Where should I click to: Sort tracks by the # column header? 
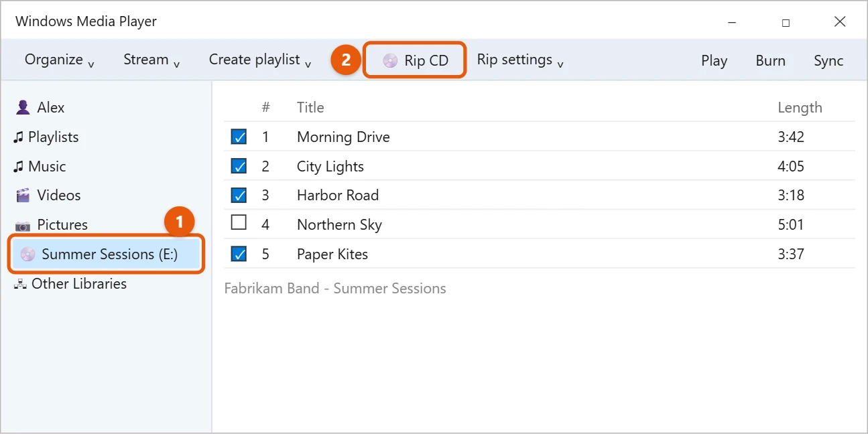[266, 107]
